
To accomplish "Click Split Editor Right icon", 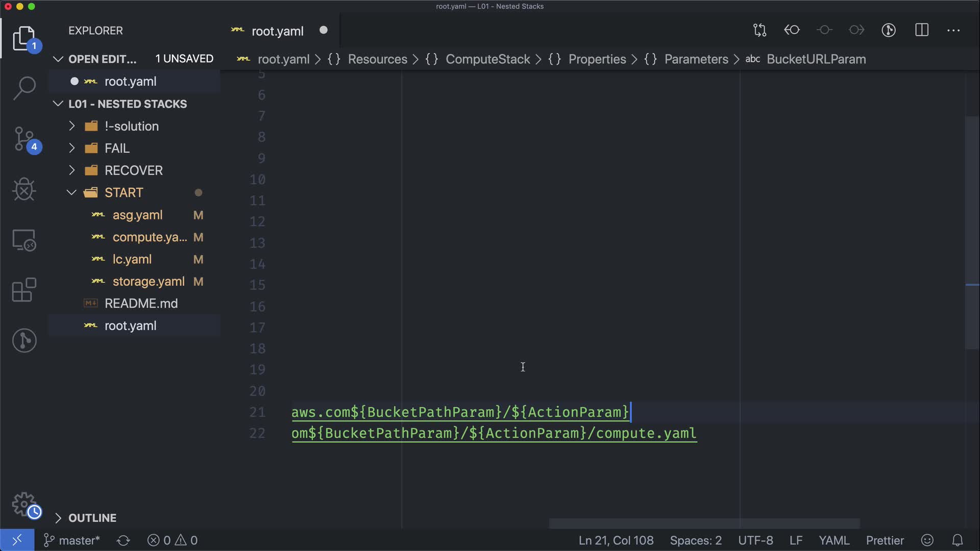I will 922,30.
